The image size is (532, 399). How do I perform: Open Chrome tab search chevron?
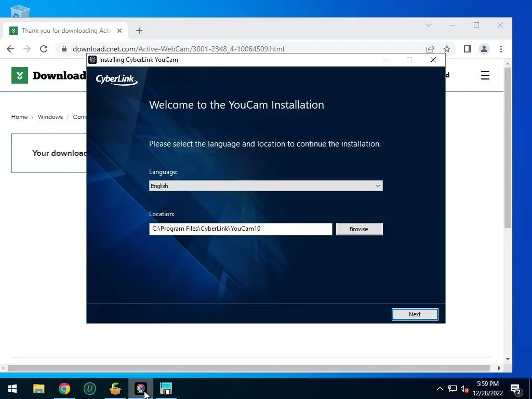(429, 25)
